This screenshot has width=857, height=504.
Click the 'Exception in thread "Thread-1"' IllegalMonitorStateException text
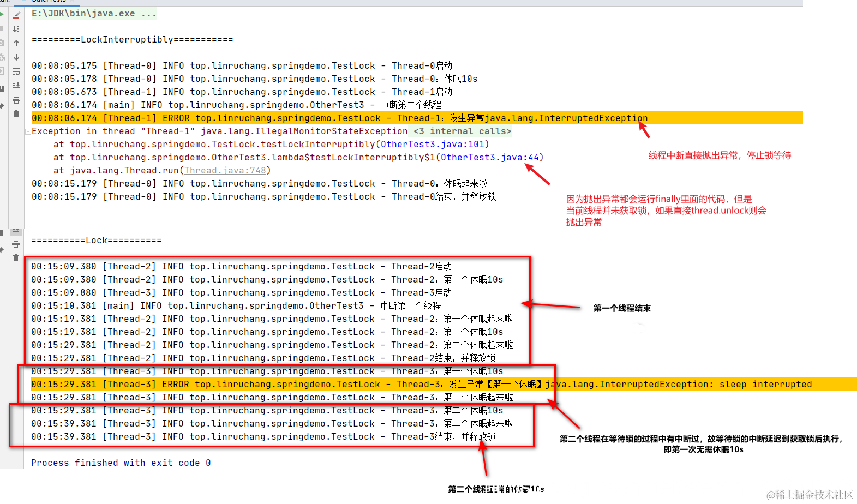click(220, 131)
